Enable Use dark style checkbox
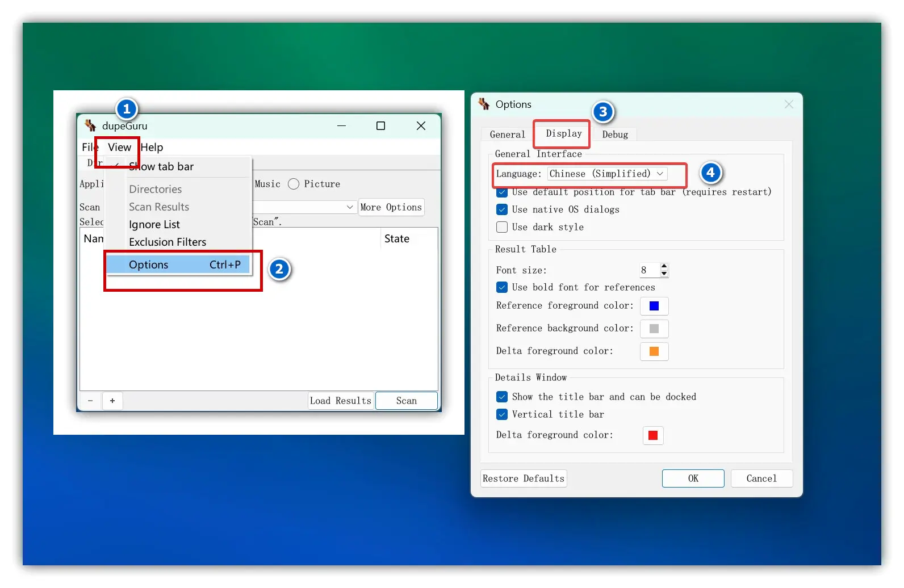The height and width of the screenshot is (588, 904). tap(502, 227)
